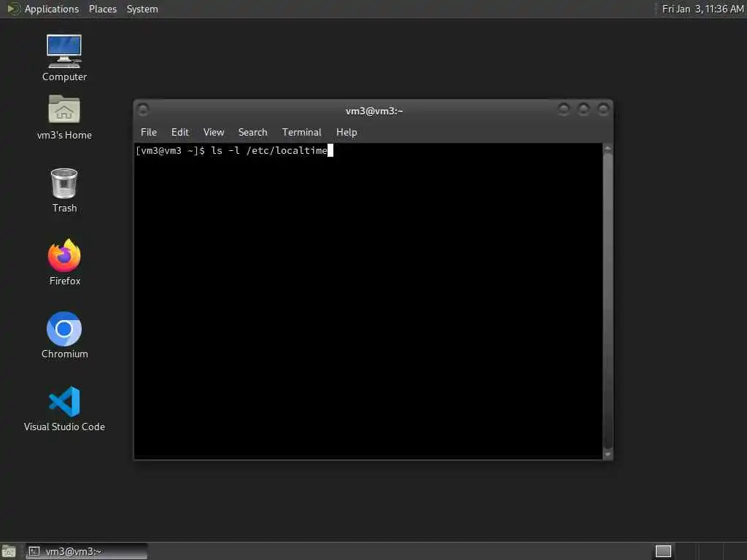Viewport: 747px width, 560px height.
Task: Open vm3's Home folder icon
Action: tap(64, 117)
